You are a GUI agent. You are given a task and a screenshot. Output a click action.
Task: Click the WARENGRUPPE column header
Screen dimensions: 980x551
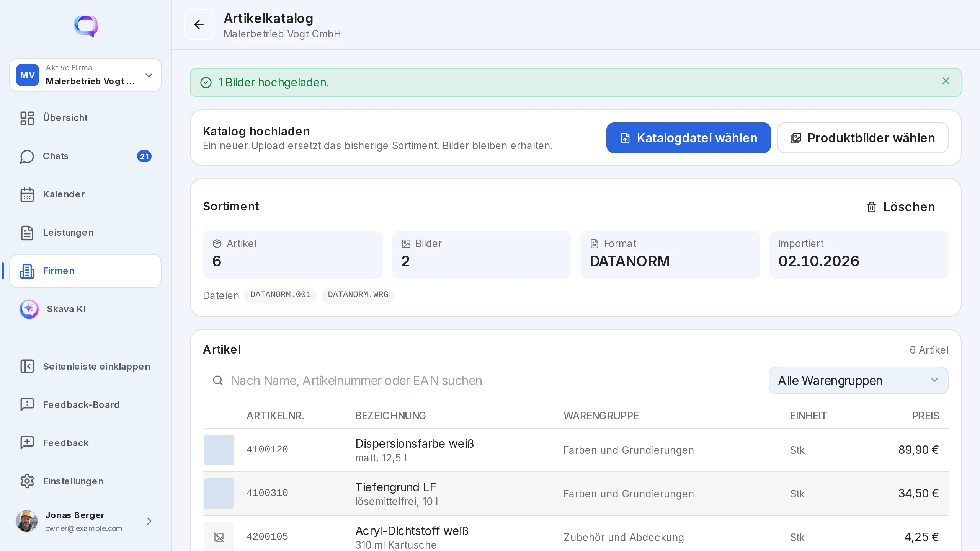(x=601, y=416)
